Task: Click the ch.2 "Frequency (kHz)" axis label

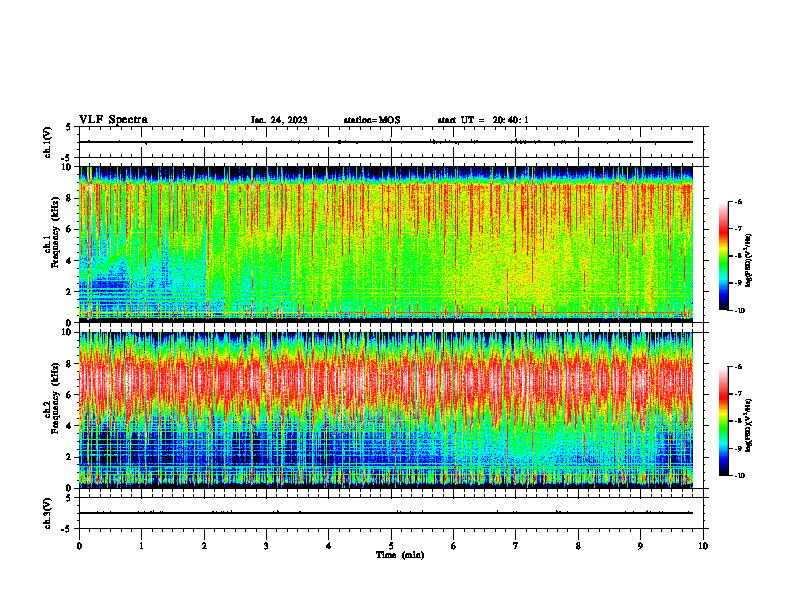Action: pyautogui.click(x=55, y=397)
